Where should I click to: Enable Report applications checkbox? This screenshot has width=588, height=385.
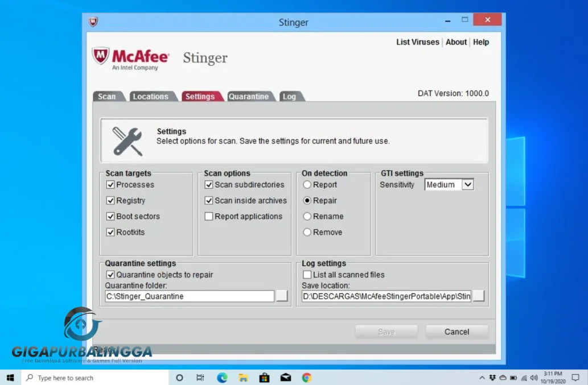(209, 216)
